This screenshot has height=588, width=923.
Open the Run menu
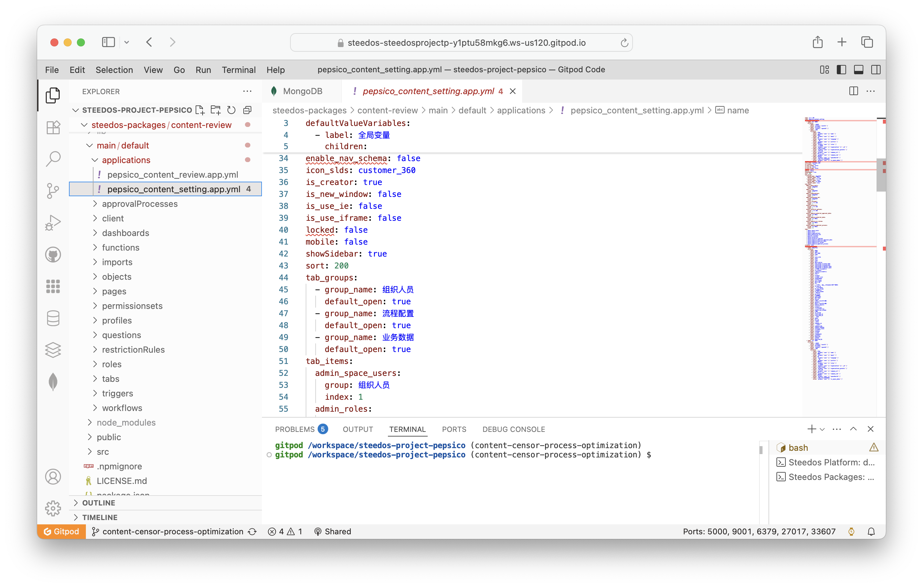click(203, 70)
